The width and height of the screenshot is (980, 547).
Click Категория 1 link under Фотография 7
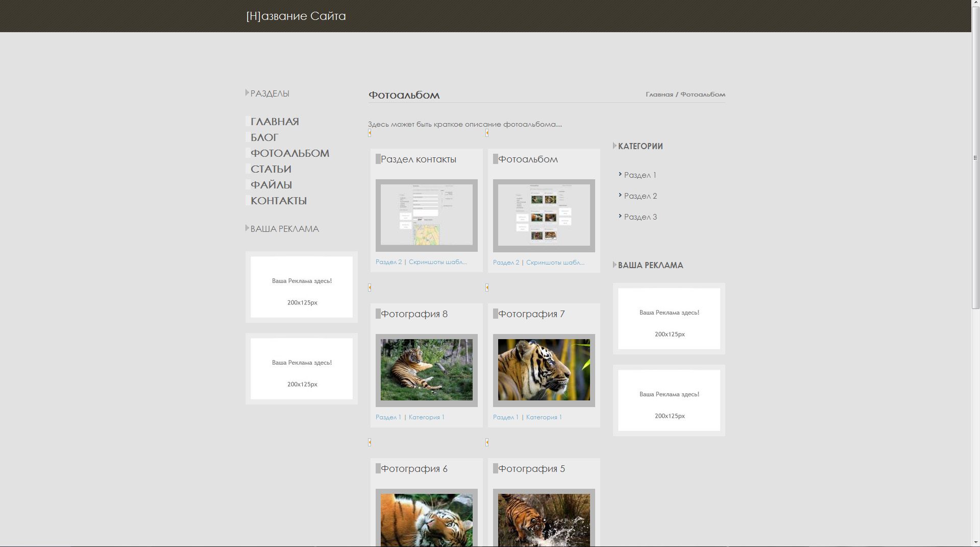coord(544,417)
